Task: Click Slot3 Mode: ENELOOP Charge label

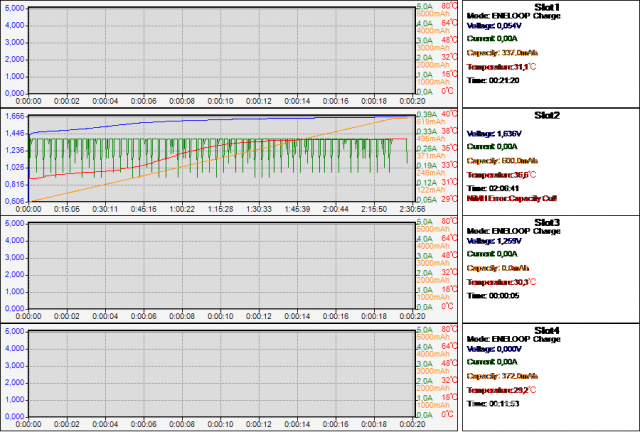Action: coord(513,231)
